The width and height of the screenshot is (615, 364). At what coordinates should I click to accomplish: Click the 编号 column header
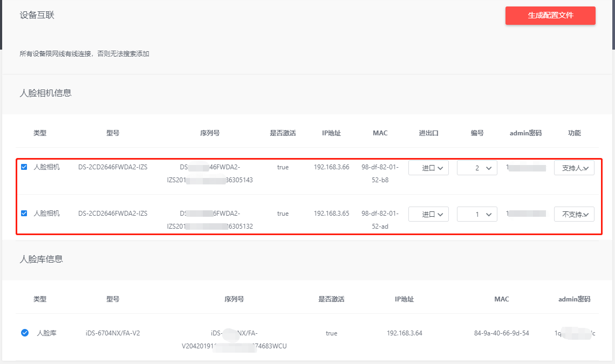(477, 133)
